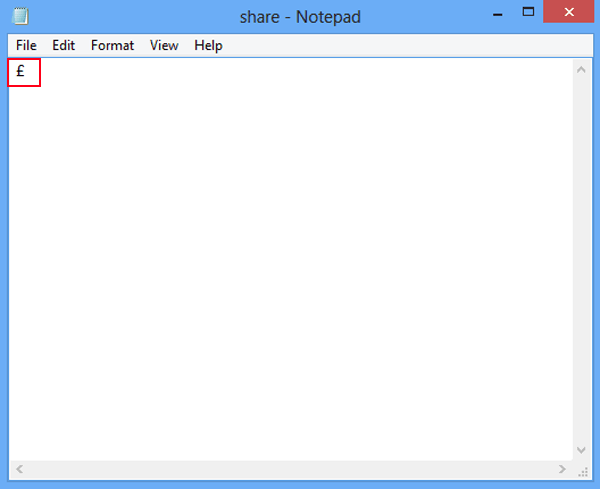This screenshot has height=489, width=600.
Task: Click the vertical scrollbar up arrow
Action: point(581,70)
